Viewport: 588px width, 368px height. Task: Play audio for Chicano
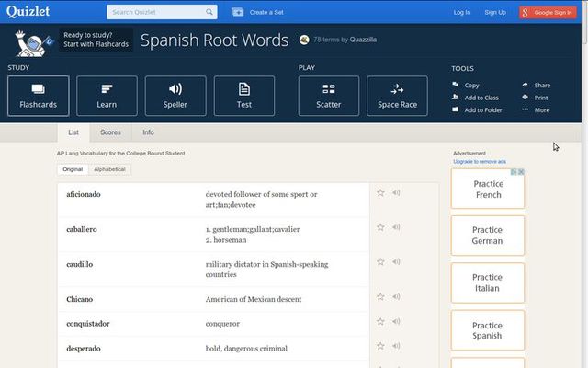point(396,296)
